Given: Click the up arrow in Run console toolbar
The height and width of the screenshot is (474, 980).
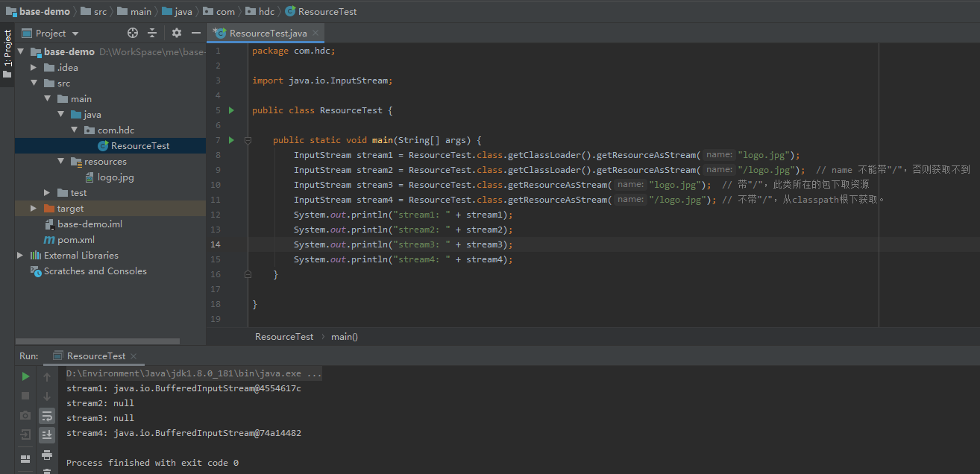Looking at the screenshot, I should [x=47, y=377].
